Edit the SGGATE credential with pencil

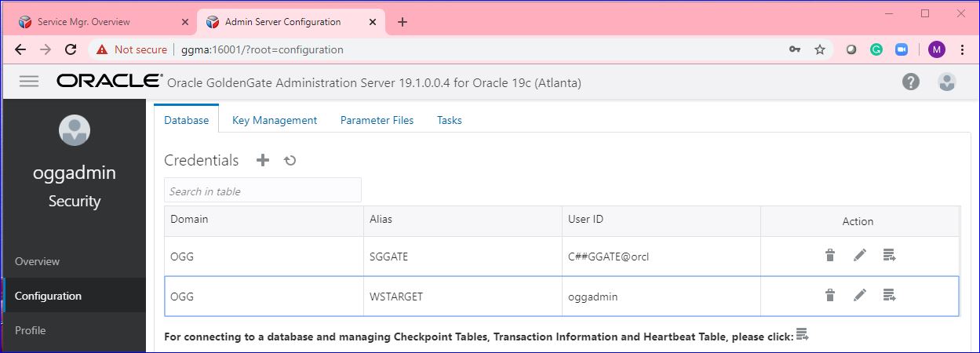point(860,255)
